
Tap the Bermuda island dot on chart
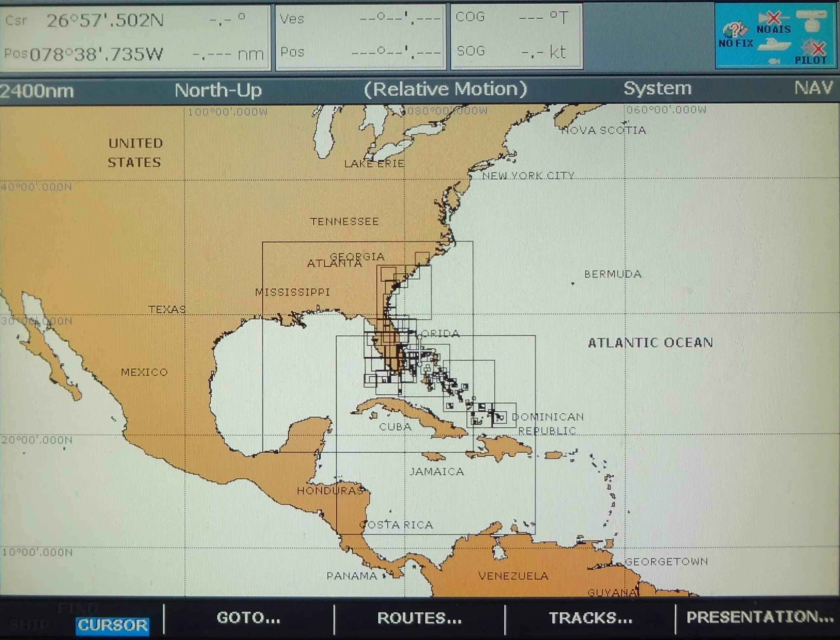pos(573,283)
